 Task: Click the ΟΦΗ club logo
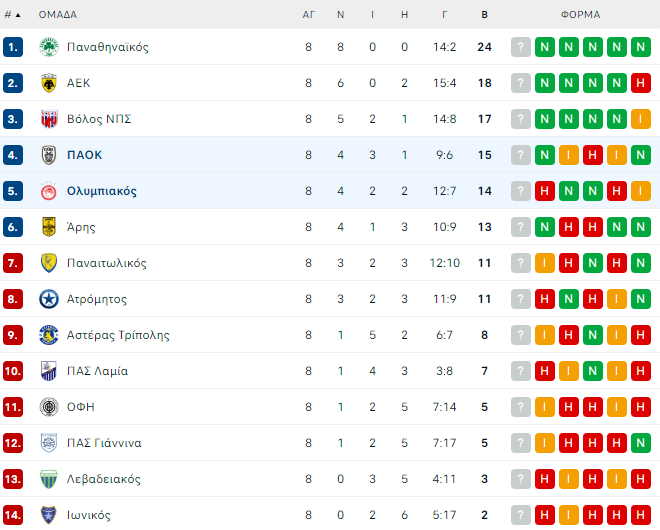pos(48,407)
